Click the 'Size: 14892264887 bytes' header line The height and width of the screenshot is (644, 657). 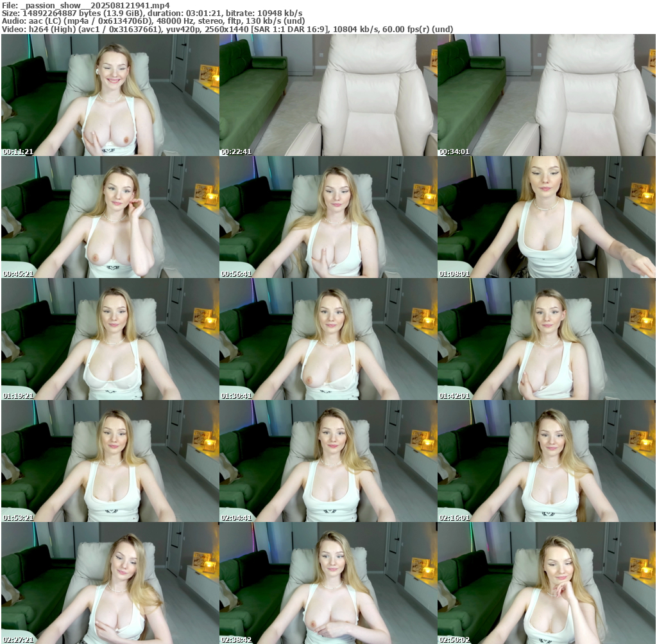click(152, 13)
